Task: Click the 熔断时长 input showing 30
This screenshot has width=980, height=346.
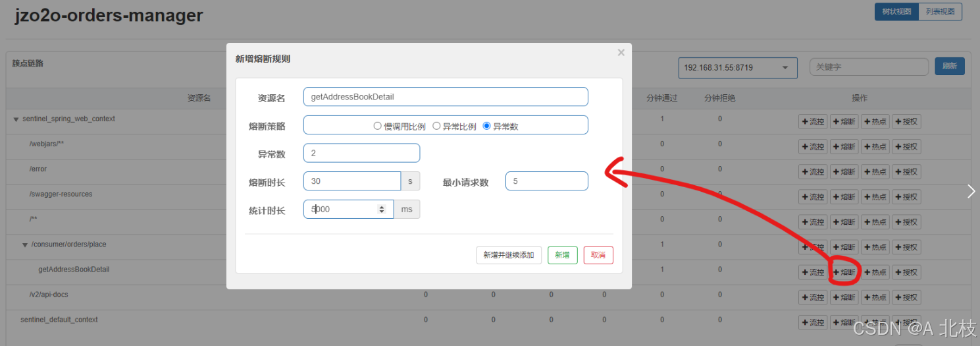Action: coord(352,181)
